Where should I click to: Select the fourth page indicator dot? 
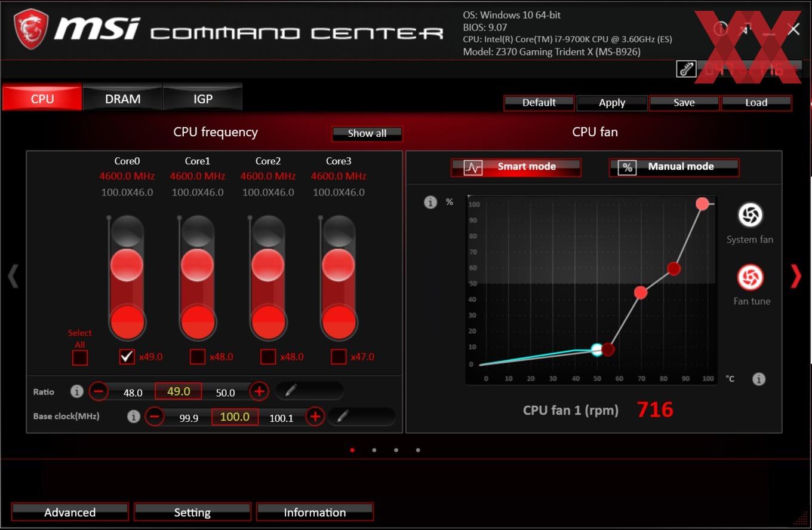click(418, 450)
